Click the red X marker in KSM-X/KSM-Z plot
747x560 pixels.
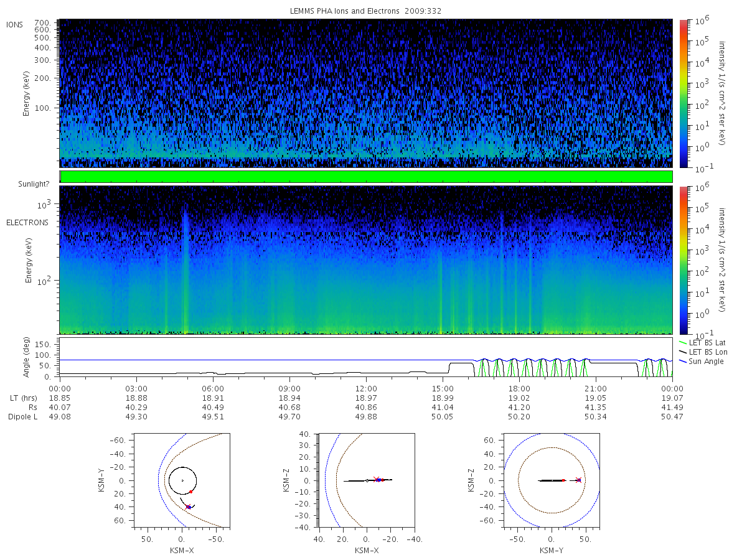[x=376, y=479]
